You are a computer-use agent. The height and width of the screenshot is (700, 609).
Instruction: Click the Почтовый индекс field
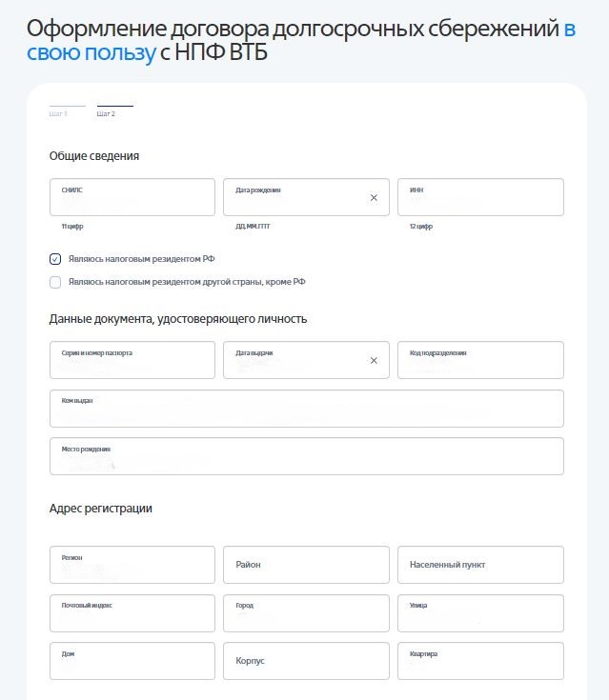click(132, 613)
